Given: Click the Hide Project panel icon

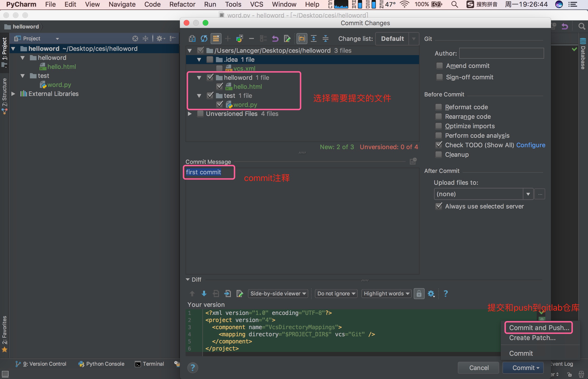Looking at the screenshot, I should coord(173,38).
